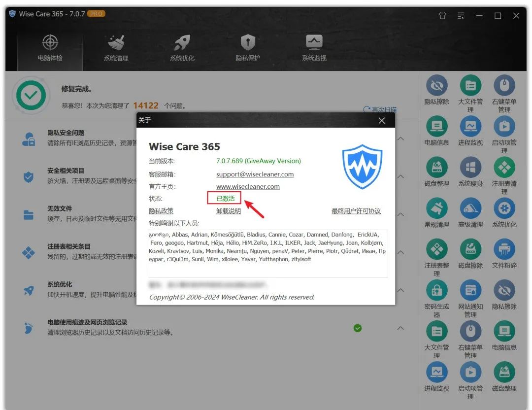Viewport: 532px width, 410px height.
Task: Collapse the 安全相关项目 section chevron
Action: pos(400,176)
